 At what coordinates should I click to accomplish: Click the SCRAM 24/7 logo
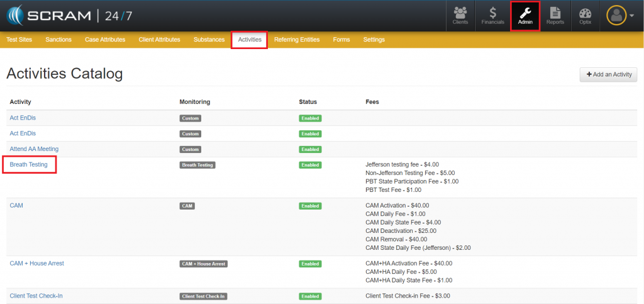pyautogui.click(x=68, y=15)
